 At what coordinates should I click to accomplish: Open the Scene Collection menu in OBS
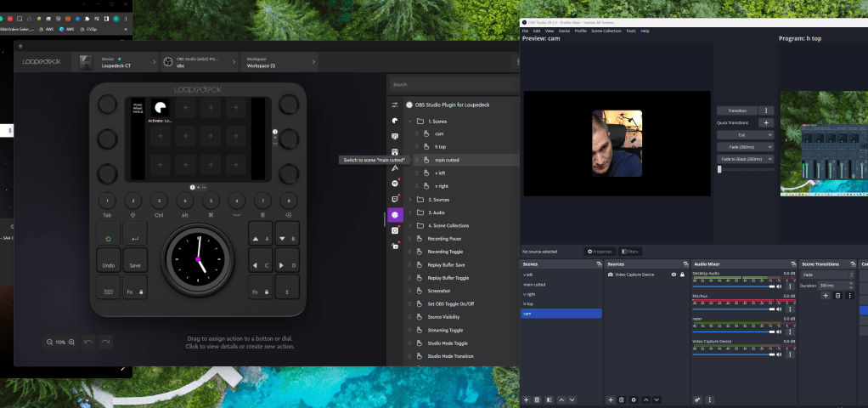click(606, 31)
